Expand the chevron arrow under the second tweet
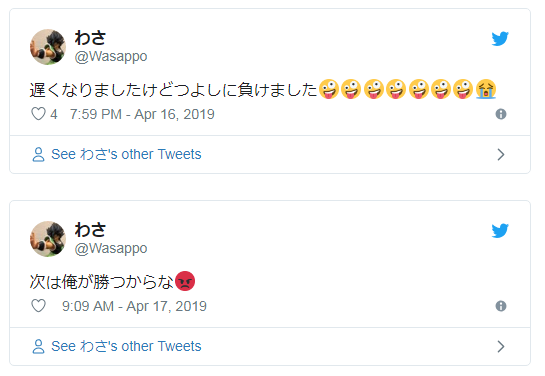The width and height of the screenshot is (545, 376). (x=501, y=346)
